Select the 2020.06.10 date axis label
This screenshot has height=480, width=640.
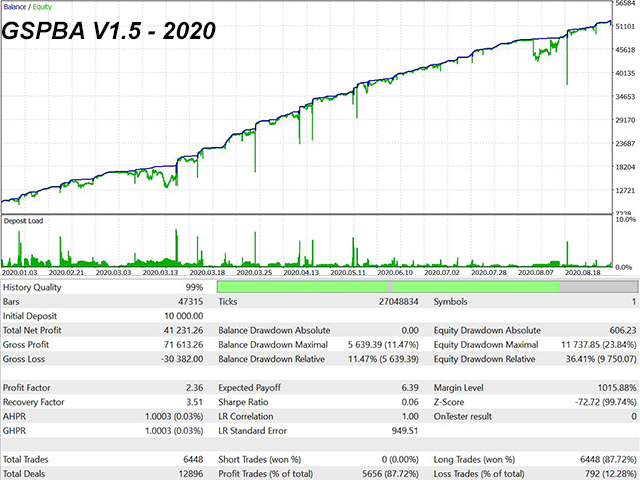point(395,272)
